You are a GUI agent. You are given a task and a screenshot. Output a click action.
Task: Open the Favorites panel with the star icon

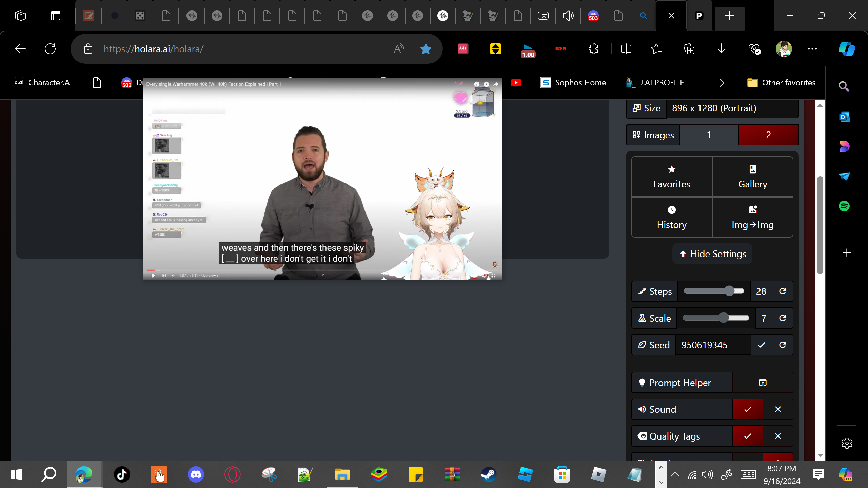tap(671, 177)
